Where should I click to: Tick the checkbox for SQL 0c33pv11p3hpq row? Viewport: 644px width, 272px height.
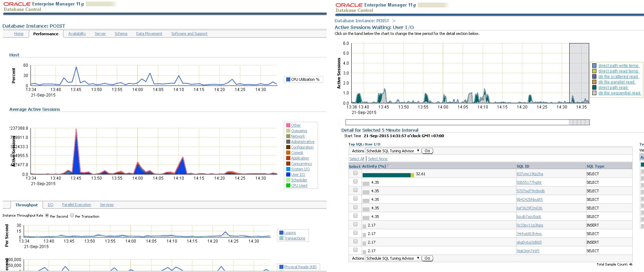tap(355, 224)
